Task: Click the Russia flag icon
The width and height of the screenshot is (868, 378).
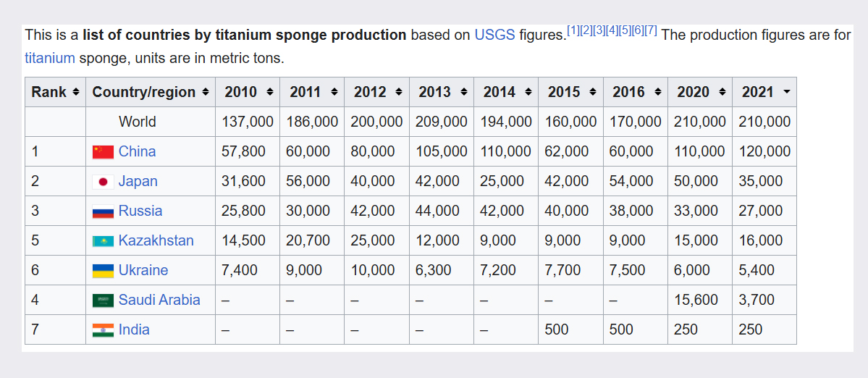Action: (103, 211)
